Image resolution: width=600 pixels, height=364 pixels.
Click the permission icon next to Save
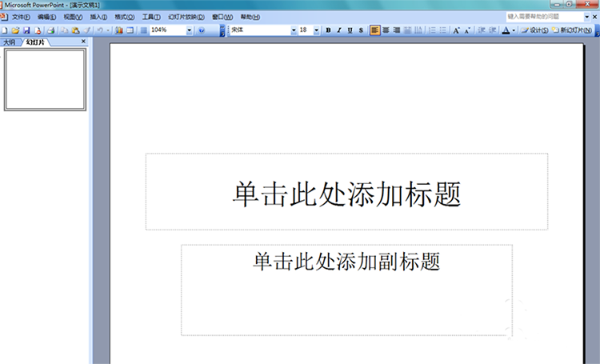38,30
